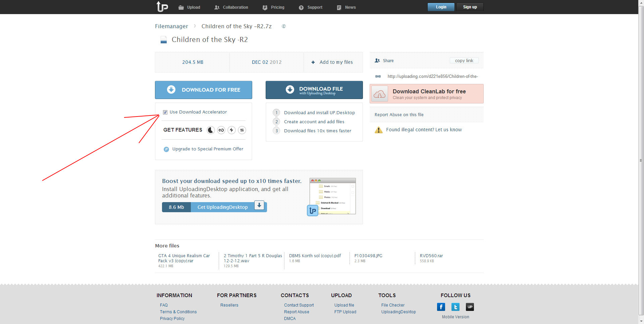
Task: Click Download for Free button
Action: coord(204,90)
